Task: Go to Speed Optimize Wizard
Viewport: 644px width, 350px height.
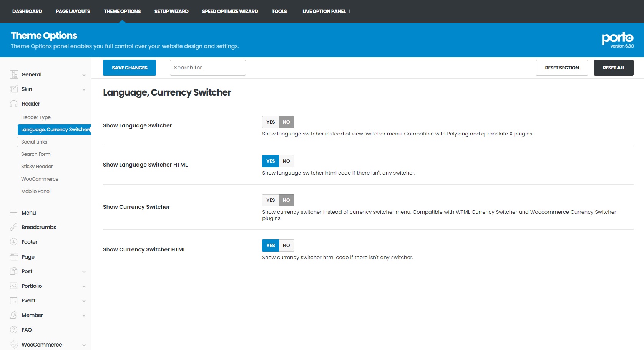Action: [230, 11]
